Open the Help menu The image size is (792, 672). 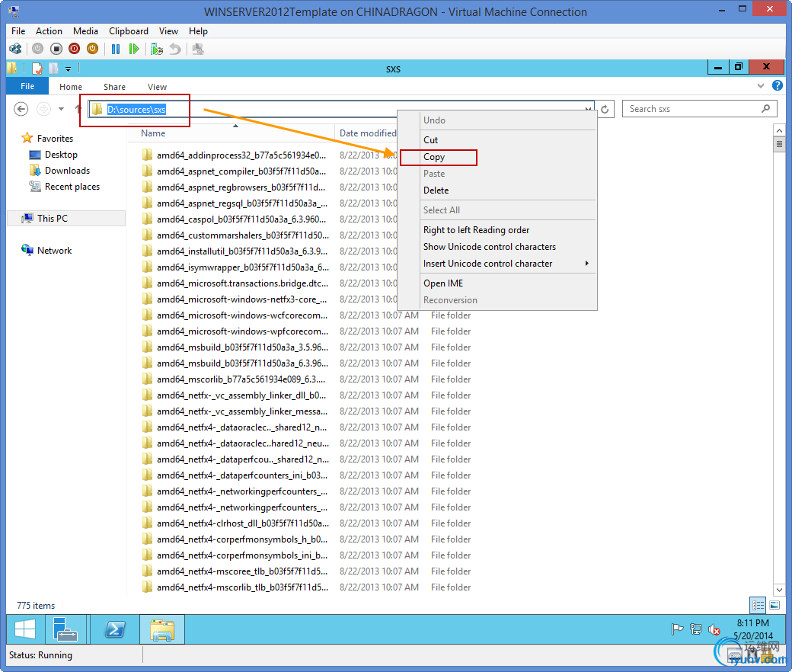click(198, 30)
